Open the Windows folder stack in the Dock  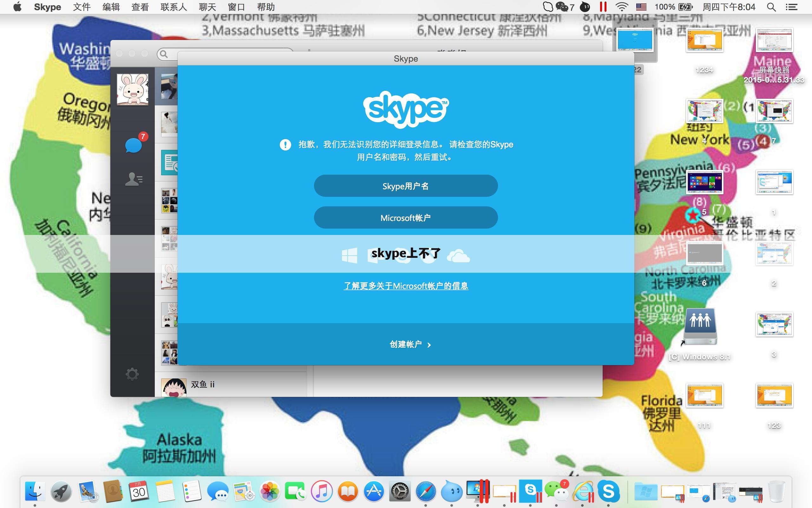tap(646, 491)
